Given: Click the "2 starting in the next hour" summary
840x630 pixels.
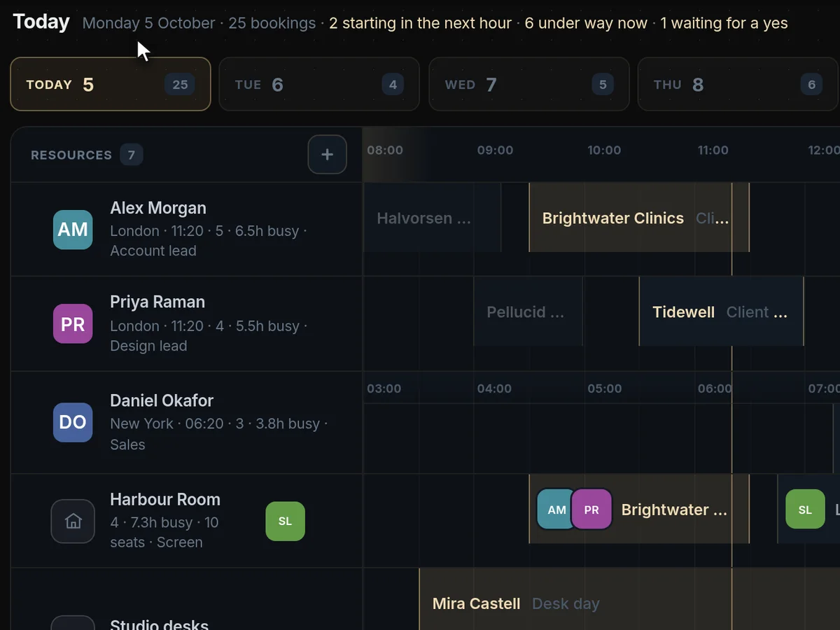Looking at the screenshot, I should tap(420, 23).
